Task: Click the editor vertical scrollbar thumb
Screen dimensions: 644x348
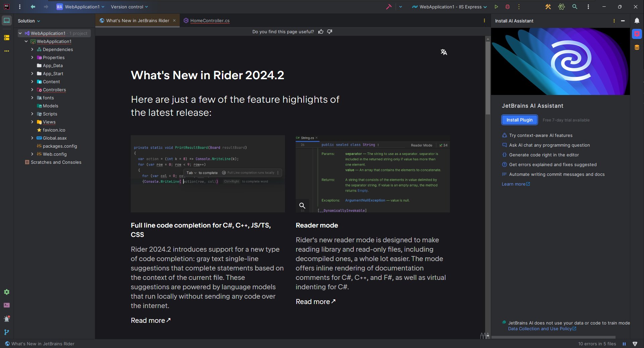Action: pyautogui.click(x=487, y=78)
